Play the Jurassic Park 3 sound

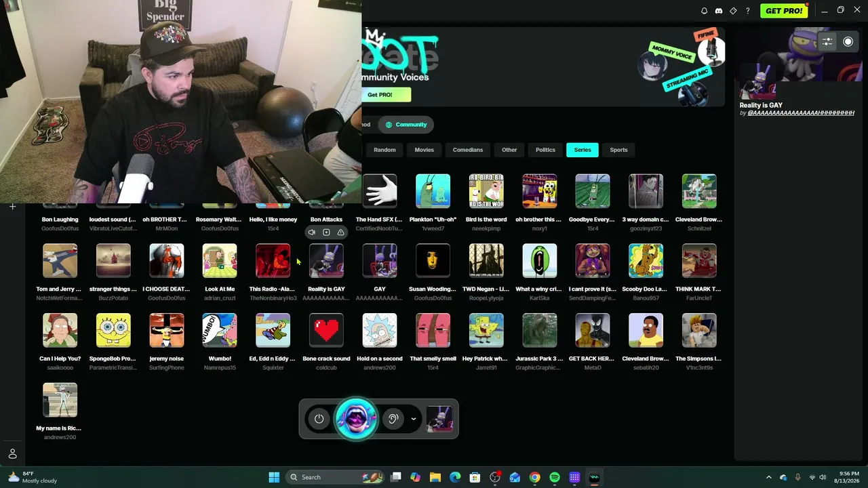(x=540, y=331)
